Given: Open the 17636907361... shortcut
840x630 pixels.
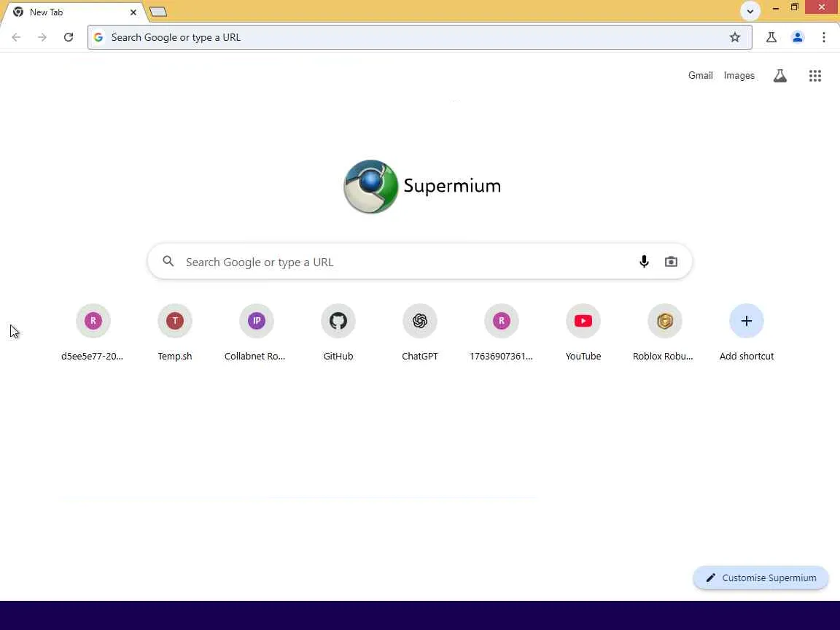Looking at the screenshot, I should pos(501,332).
